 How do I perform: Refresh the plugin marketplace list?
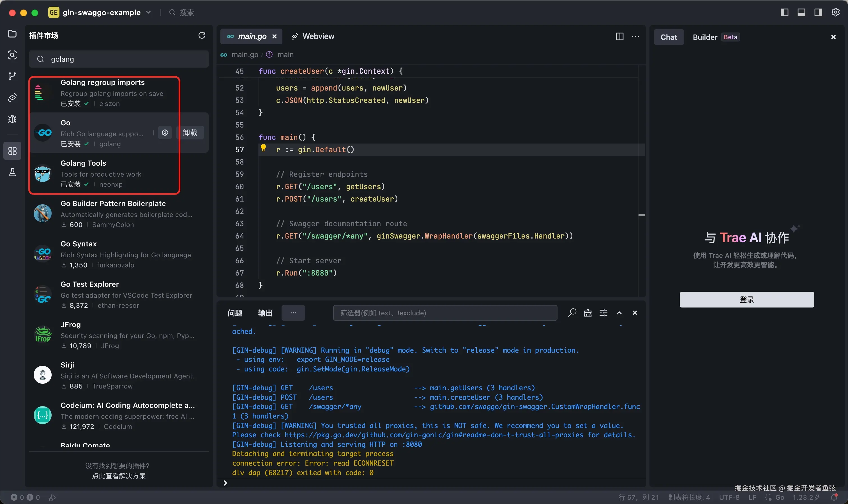[x=202, y=35]
